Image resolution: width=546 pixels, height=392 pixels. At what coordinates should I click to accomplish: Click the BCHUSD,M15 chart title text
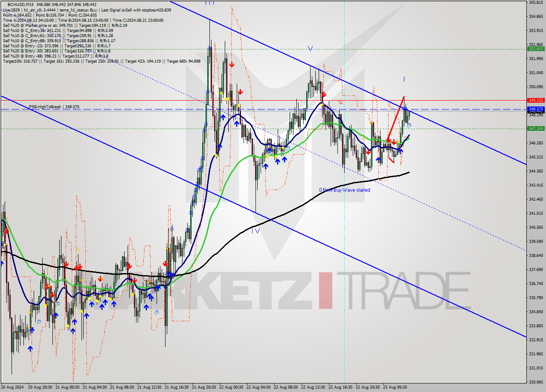click(x=20, y=4)
